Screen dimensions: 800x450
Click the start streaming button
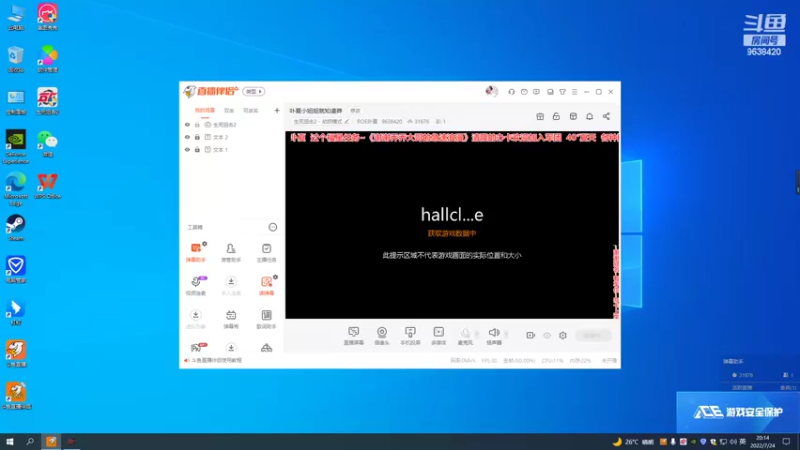(x=593, y=335)
